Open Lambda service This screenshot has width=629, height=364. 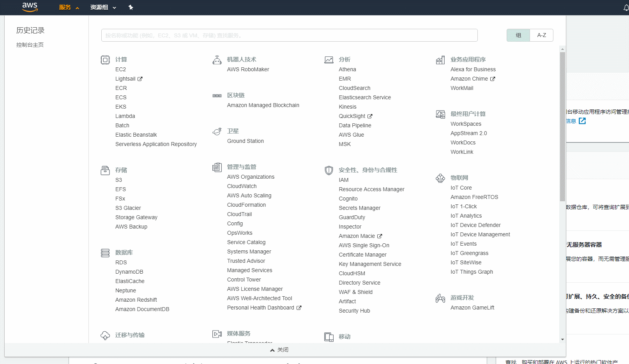point(125,116)
